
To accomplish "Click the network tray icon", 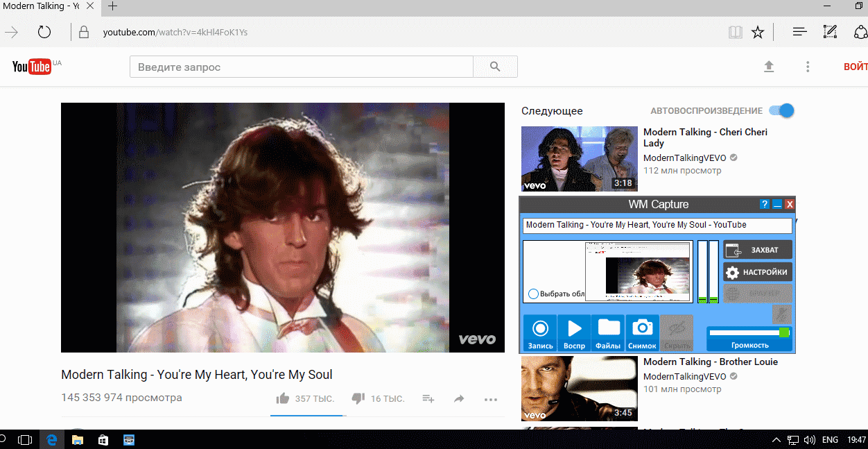I will pos(792,439).
